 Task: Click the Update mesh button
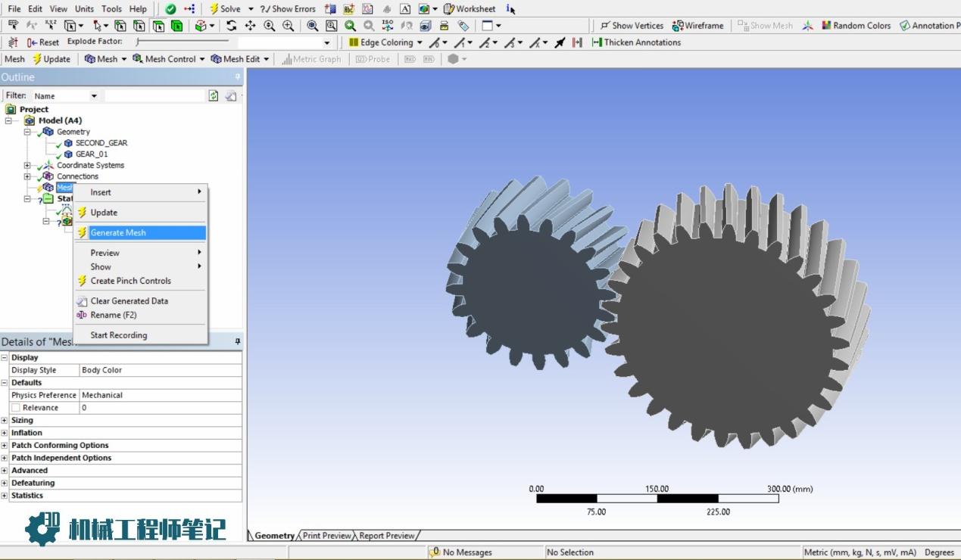[x=51, y=59]
